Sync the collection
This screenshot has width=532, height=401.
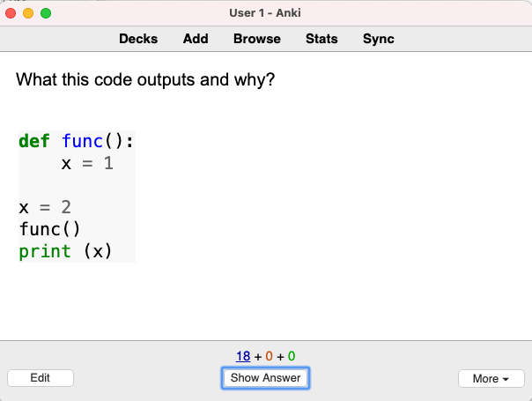(x=378, y=39)
